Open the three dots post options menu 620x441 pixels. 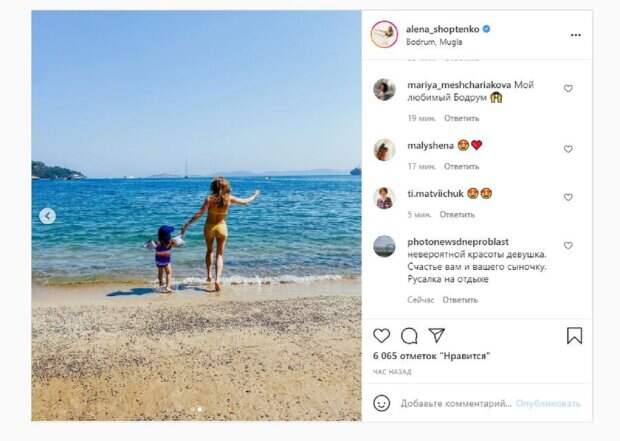coord(576,35)
